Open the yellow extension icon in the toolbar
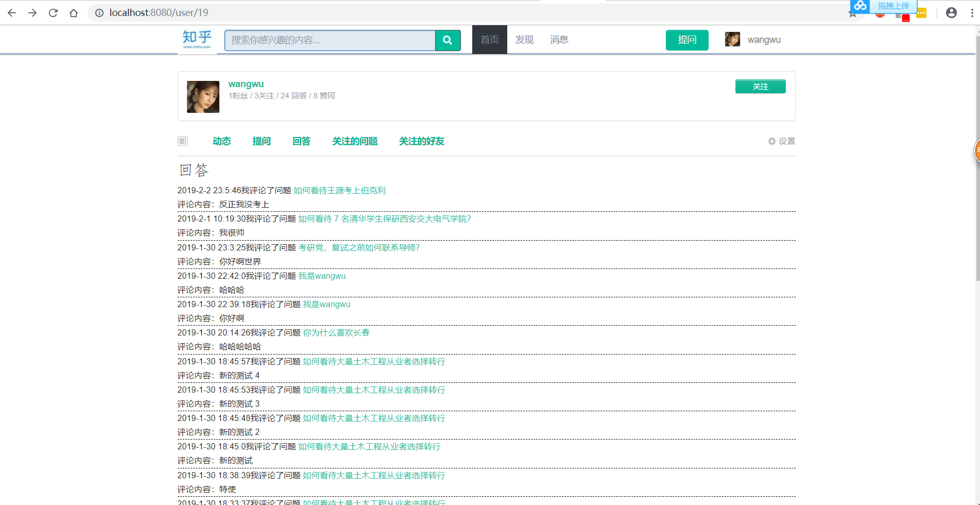Viewport: 980px width, 505px height. (x=921, y=13)
